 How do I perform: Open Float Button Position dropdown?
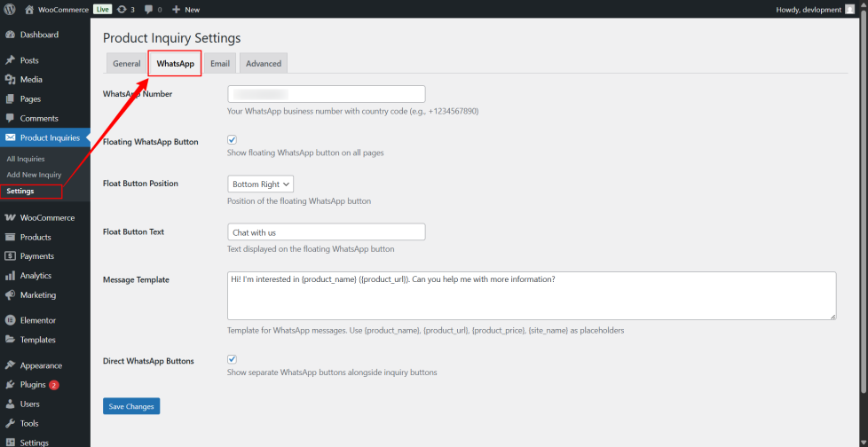(x=261, y=184)
